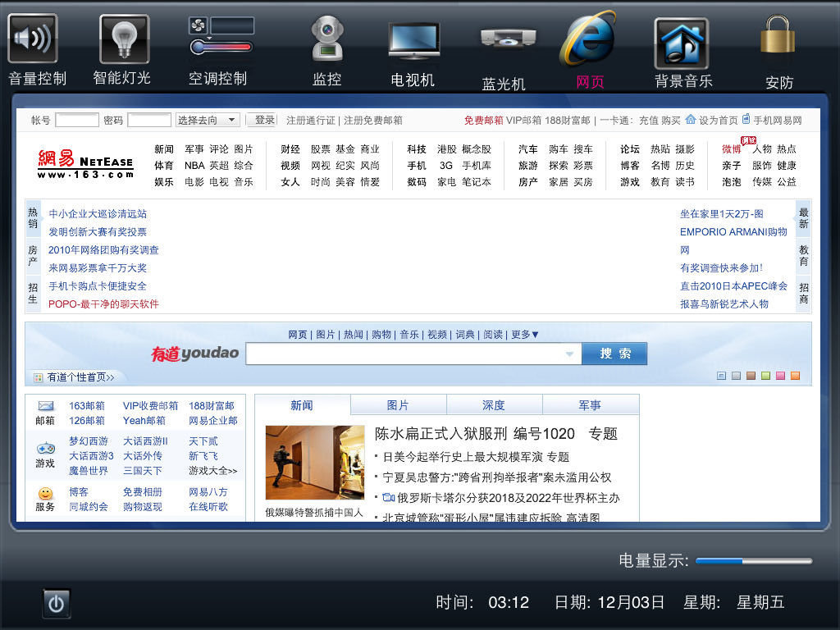The height and width of the screenshot is (630, 840).
Task: Click the 密码 password input field
Action: pos(149,120)
